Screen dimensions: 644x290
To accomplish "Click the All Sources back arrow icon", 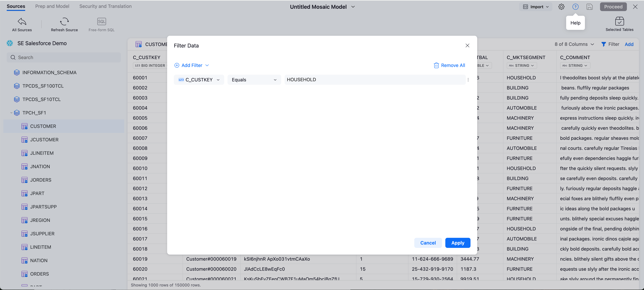I will [22, 21].
